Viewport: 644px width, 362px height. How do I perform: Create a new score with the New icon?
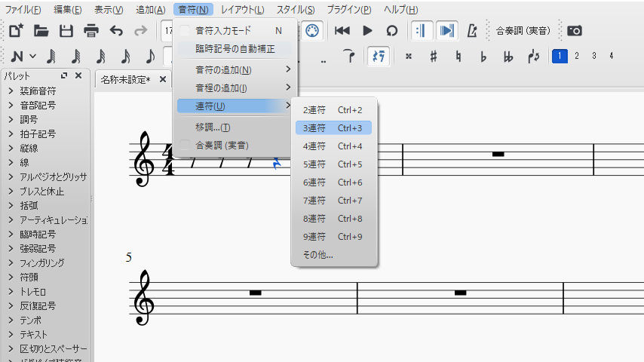(x=16, y=31)
